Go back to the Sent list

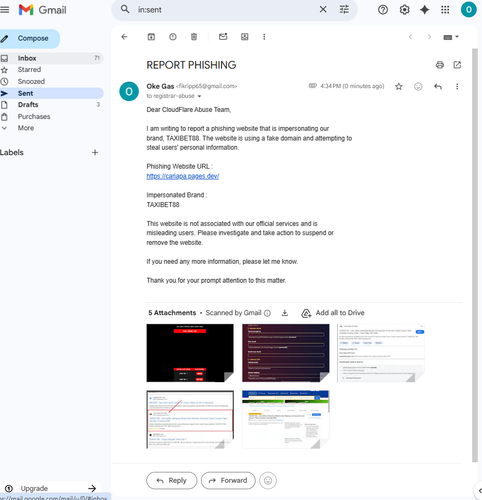click(x=124, y=37)
